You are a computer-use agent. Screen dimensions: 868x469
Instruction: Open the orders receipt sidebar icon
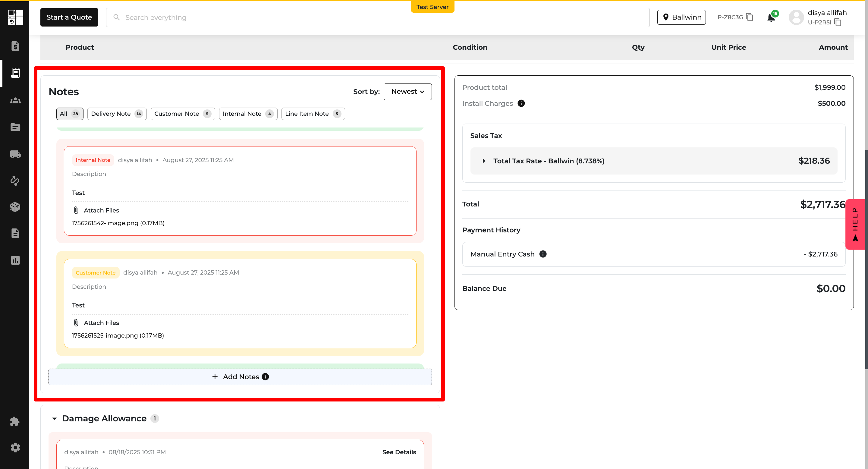pyautogui.click(x=15, y=73)
